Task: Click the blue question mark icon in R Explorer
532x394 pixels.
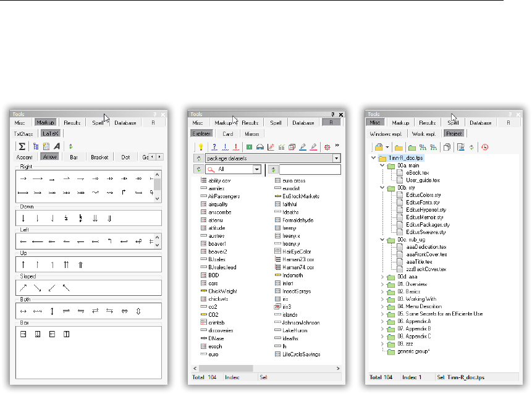Action: [214, 147]
